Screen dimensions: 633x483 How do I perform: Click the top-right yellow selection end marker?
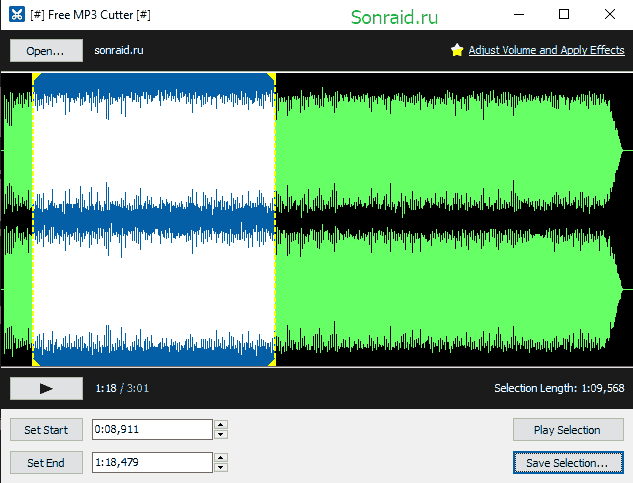coord(272,77)
